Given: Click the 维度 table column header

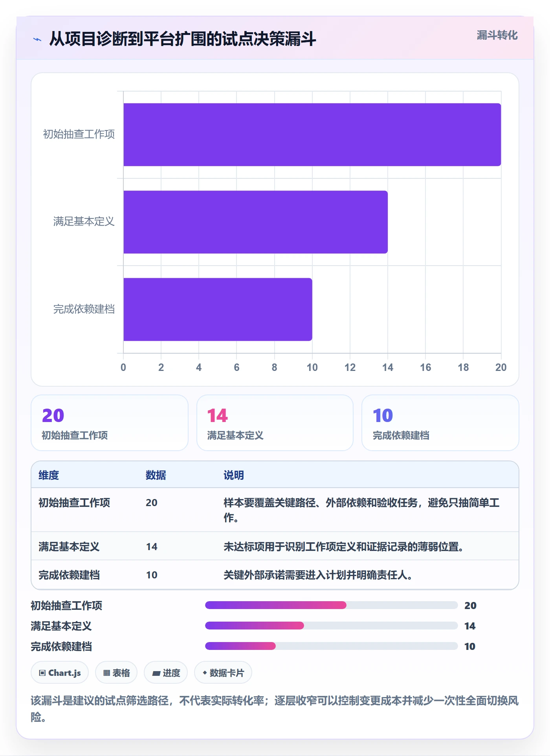Looking at the screenshot, I should 49,475.
